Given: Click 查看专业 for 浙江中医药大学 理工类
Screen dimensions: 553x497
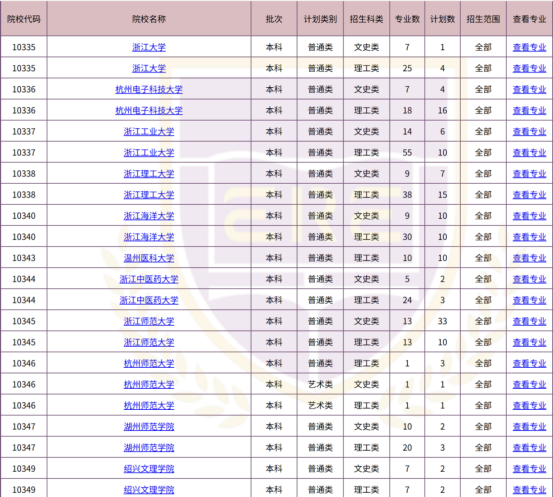Looking at the screenshot, I should (x=529, y=300).
